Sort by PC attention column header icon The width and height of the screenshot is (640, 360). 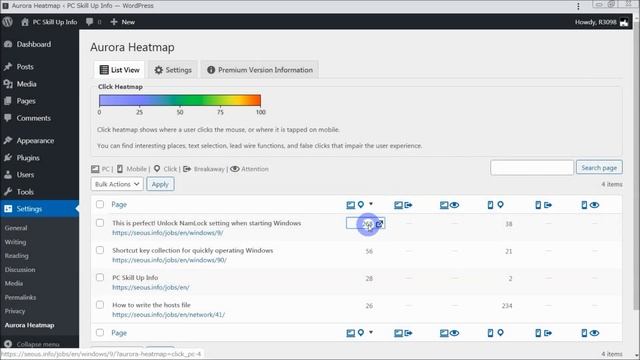click(x=449, y=205)
